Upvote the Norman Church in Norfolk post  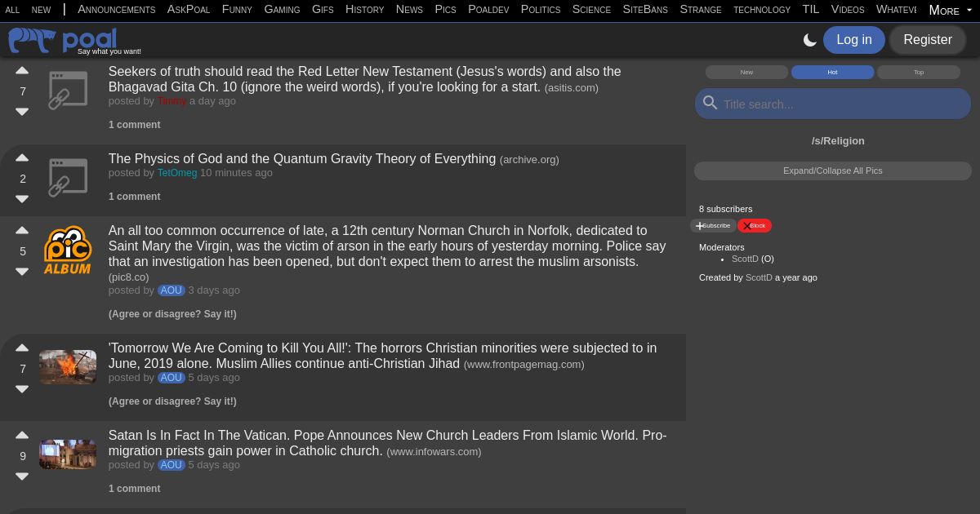(x=22, y=231)
